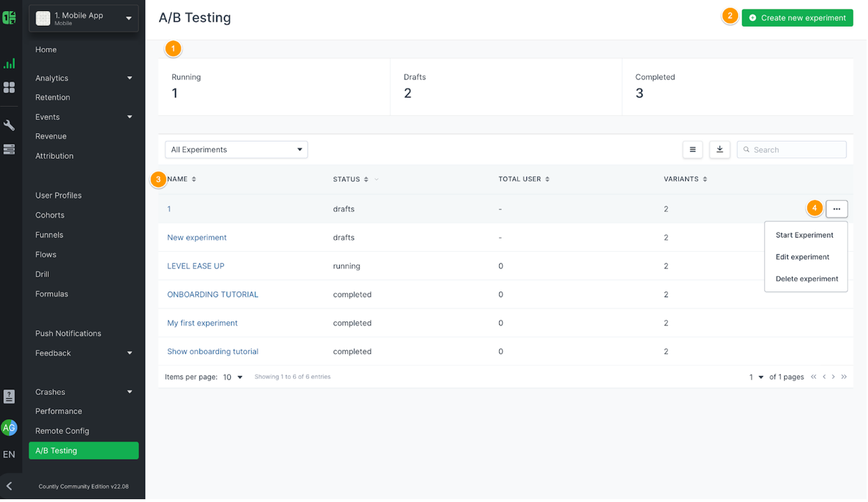Open the help center icon in sidebar
This screenshot has width=868, height=502.
coord(9,397)
